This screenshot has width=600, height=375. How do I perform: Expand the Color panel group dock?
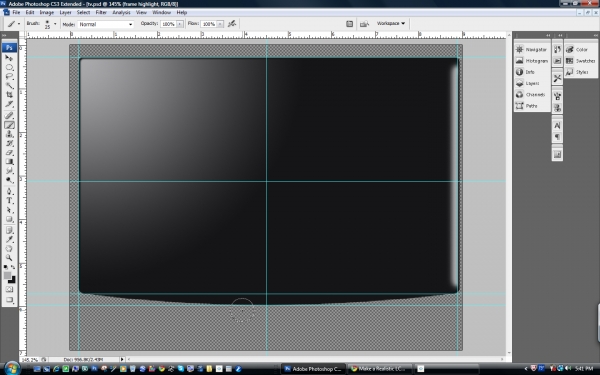coord(595,35)
